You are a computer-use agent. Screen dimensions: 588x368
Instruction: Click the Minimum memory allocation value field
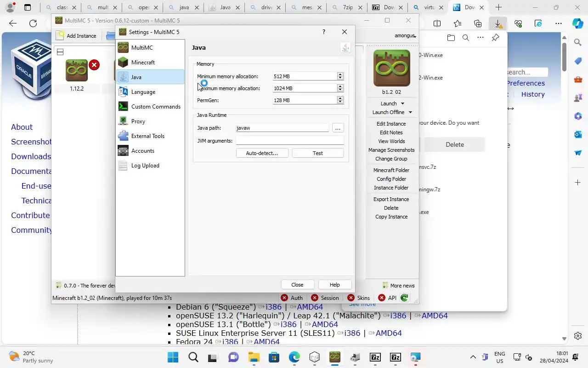tap(305, 76)
